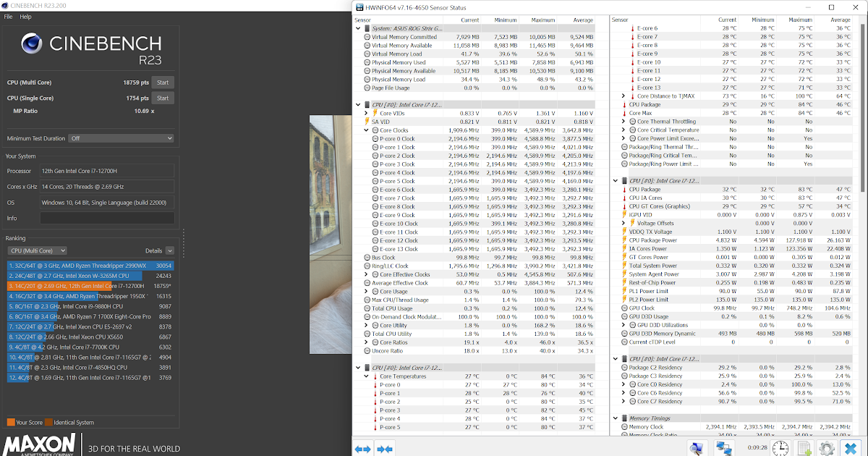Viewport: 868px width, 456px height.
Task: Click the thermometer icon next to CPU IA Cores
Action: (624, 198)
